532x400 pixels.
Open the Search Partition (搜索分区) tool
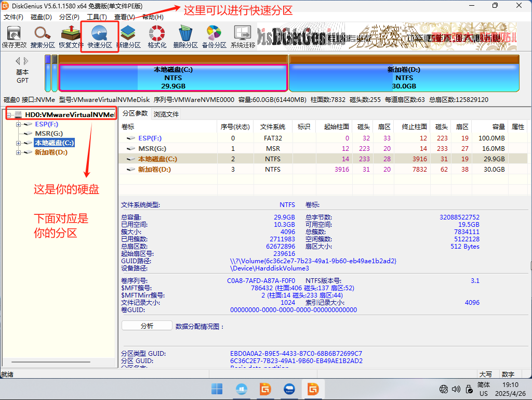(43, 37)
